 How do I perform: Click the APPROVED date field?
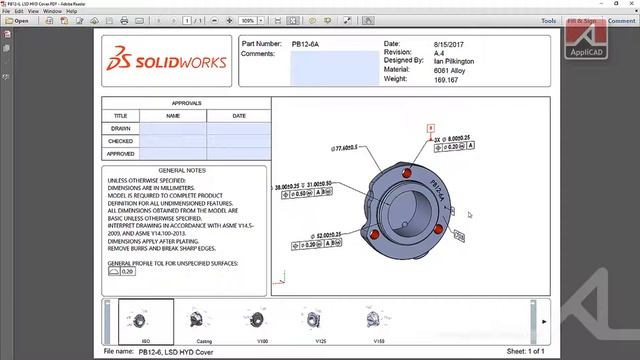239,154
